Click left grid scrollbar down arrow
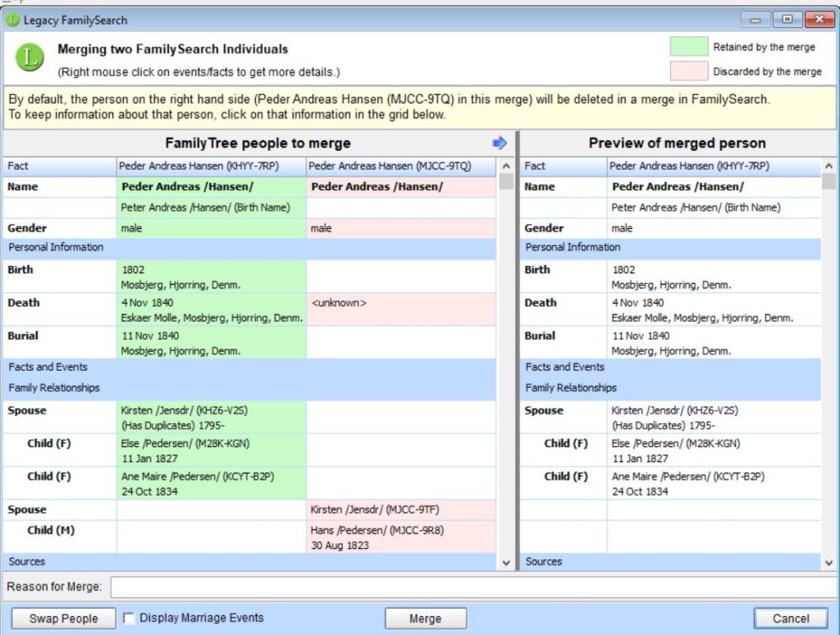Screen dimensions: 840x635 pyautogui.click(x=505, y=563)
